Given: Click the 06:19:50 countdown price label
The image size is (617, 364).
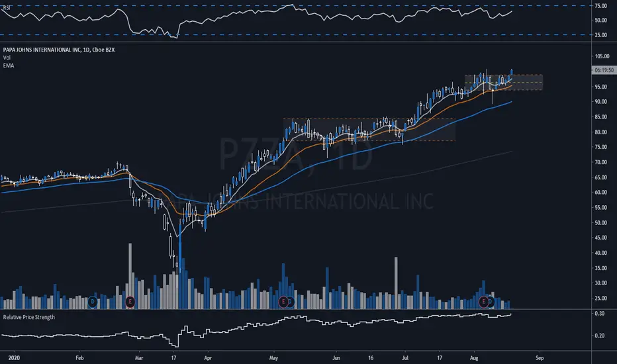Looking at the screenshot, I should click(604, 70).
